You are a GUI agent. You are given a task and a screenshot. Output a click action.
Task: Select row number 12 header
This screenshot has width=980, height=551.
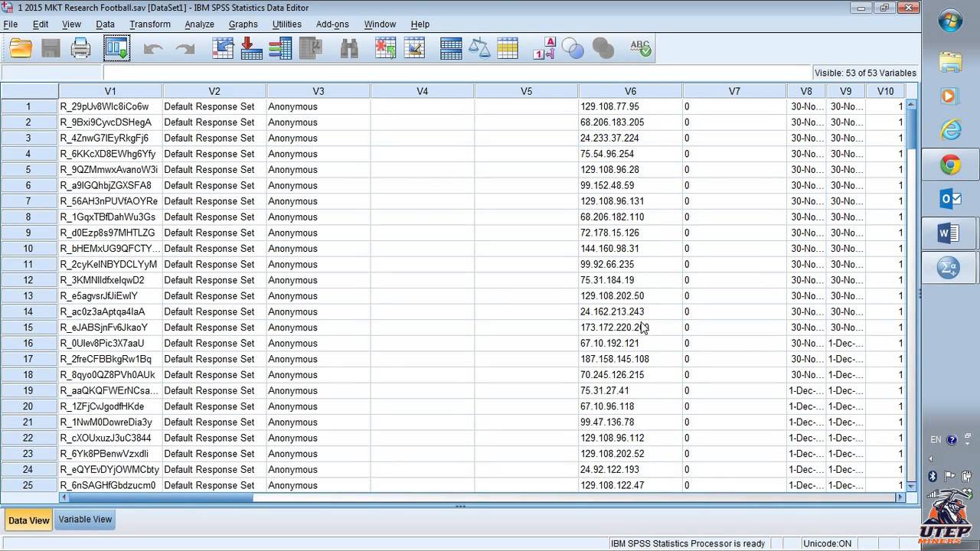click(x=29, y=280)
